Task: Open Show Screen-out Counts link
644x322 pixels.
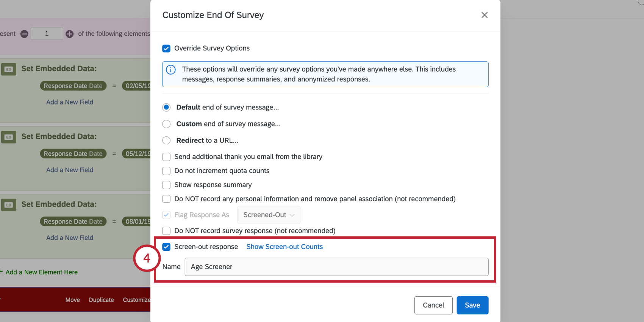Action: pyautogui.click(x=284, y=247)
